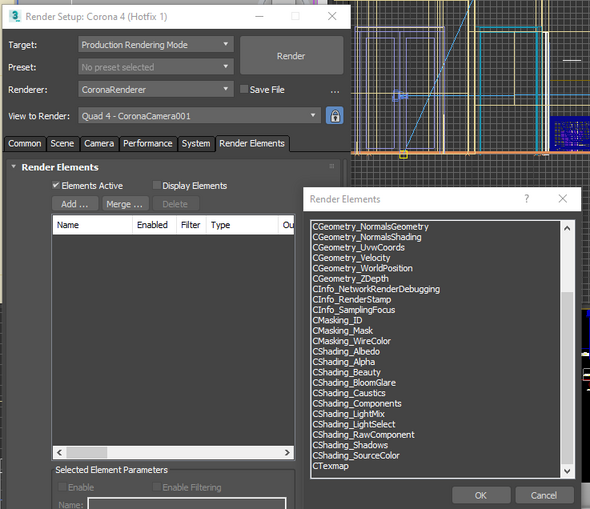Click the list scroll-down arrow in Render Elements dialog

(567, 471)
